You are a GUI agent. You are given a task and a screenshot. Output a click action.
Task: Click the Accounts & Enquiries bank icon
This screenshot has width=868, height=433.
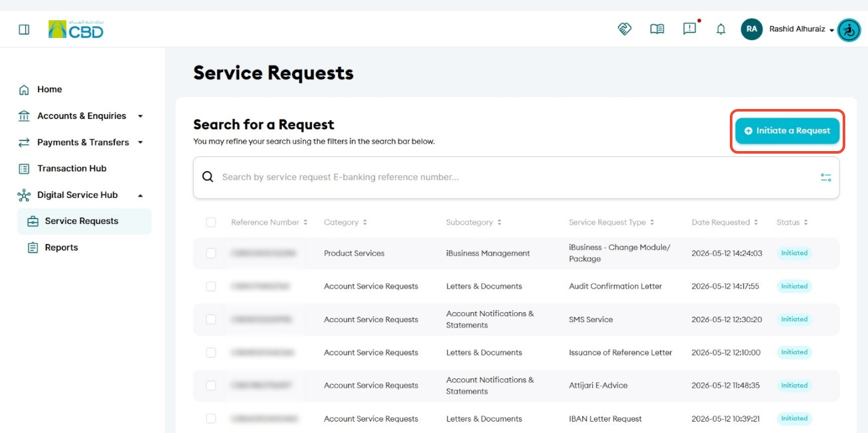pyautogui.click(x=24, y=116)
